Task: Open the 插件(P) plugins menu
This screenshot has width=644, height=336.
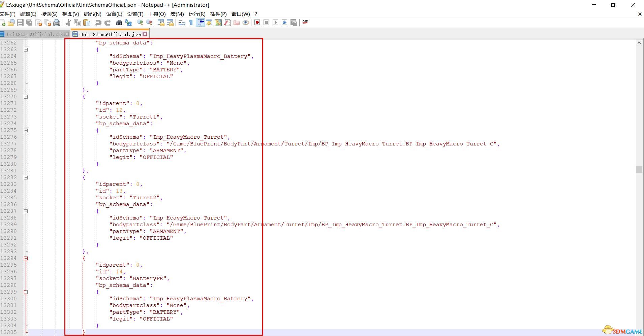Action: pos(218,14)
